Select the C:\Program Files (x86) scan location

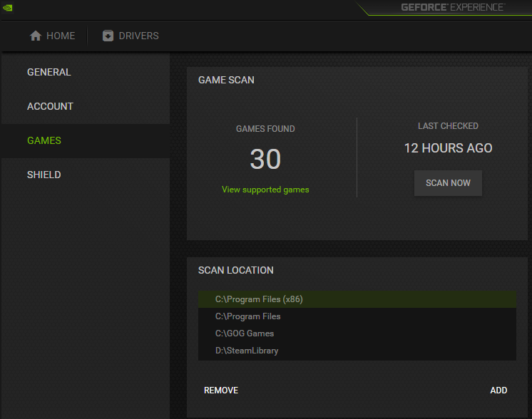click(259, 299)
